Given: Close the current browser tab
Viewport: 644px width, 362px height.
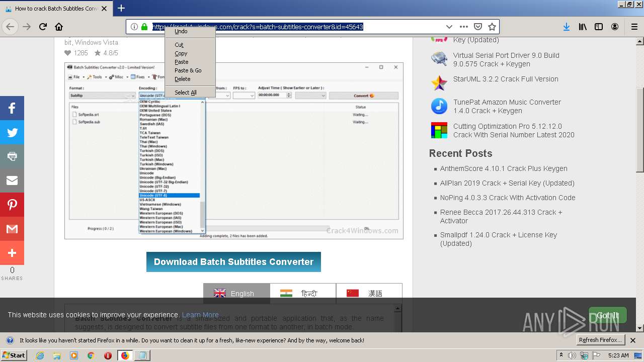Looking at the screenshot, I should click(104, 9).
